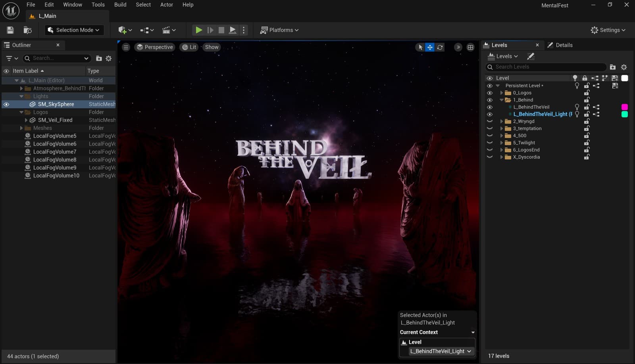Click the viewport layout grid icon
Image resolution: width=635 pixels, height=364 pixels.
470,47
